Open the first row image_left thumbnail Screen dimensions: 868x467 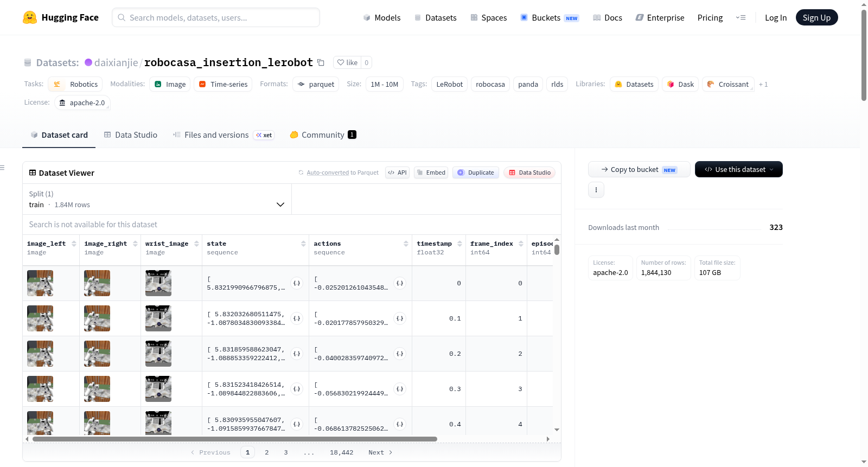[x=40, y=283]
